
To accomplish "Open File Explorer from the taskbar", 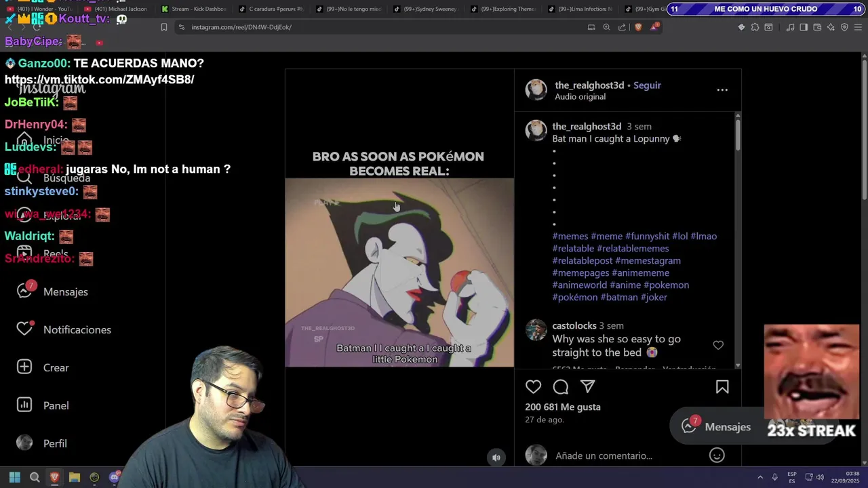I will (75, 477).
